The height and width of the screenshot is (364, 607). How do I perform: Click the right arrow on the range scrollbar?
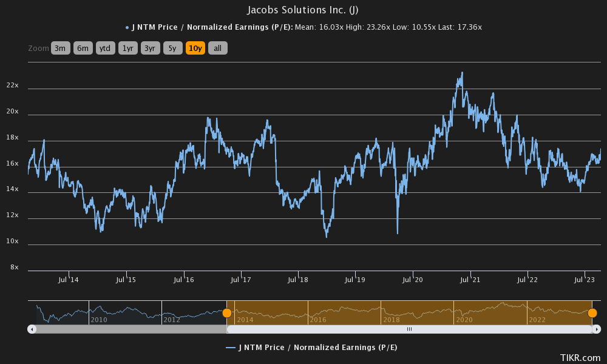tap(596, 329)
